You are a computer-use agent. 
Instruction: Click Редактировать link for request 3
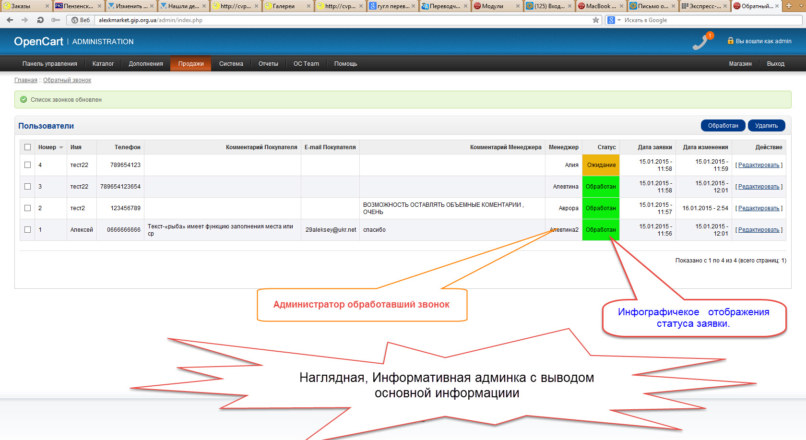click(758, 186)
